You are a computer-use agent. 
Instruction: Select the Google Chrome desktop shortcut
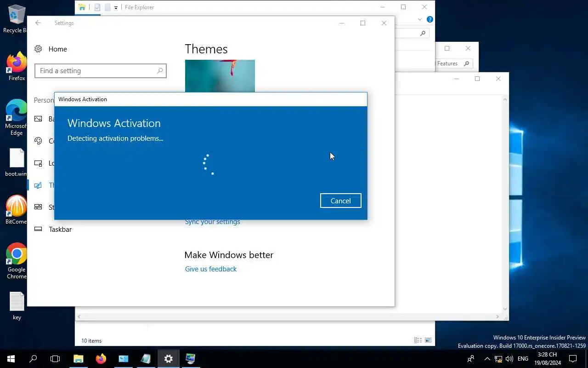(17, 261)
